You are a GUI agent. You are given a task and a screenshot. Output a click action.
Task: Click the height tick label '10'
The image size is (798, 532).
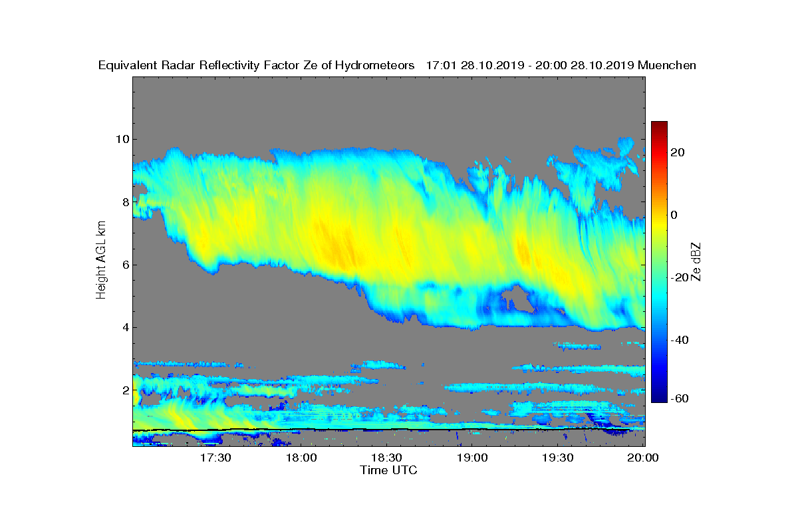coord(121,139)
